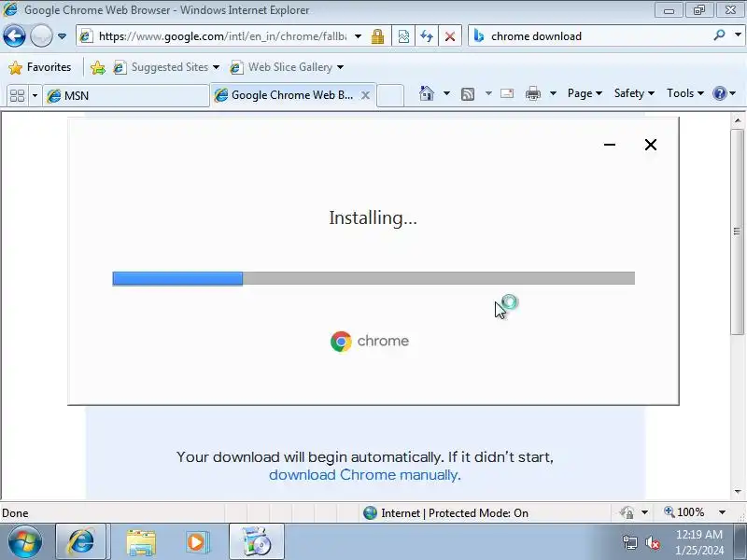Click the taskbar clock 12:19 AM
This screenshot has height=560, width=747.
698,534
